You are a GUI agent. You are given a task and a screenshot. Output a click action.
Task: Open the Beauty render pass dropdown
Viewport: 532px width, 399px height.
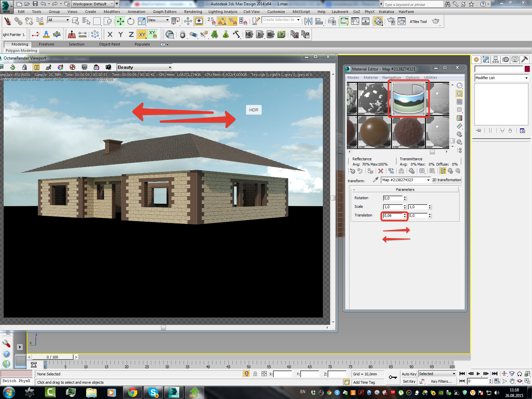[145, 67]
